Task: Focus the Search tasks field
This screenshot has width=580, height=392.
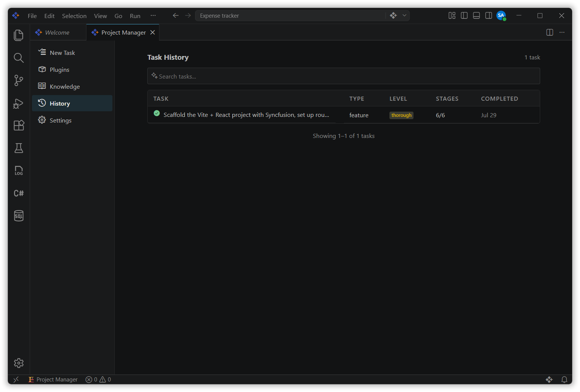Action: pyautogui.click(x=344, y=76)
